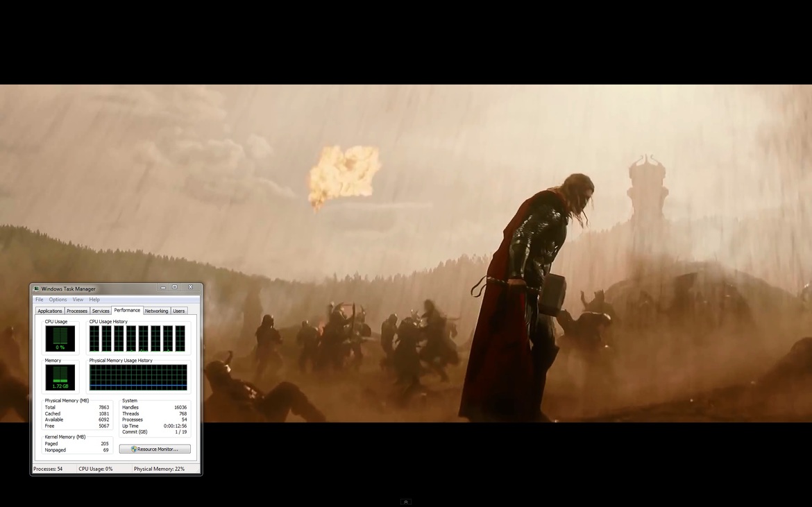Click the Threads count 768
Viewport: 812px width, 507px height.
183,414
